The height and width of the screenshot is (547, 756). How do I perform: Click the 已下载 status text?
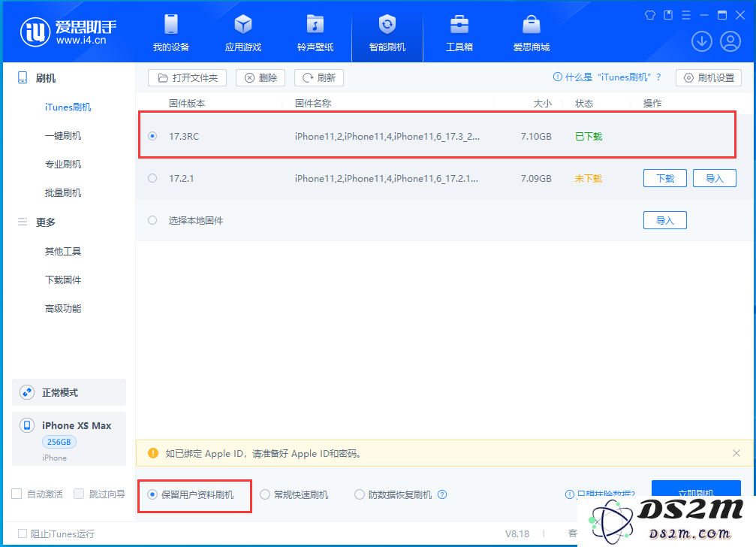point(589,137)
